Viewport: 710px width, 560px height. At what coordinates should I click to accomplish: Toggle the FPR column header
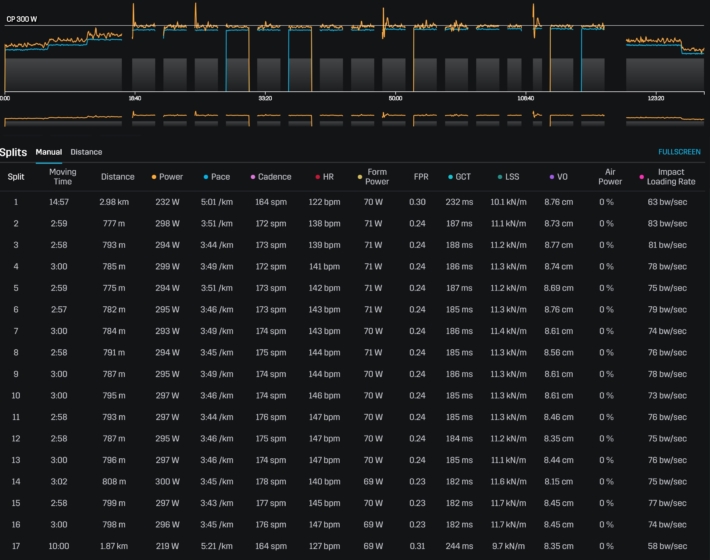(421, 177)
